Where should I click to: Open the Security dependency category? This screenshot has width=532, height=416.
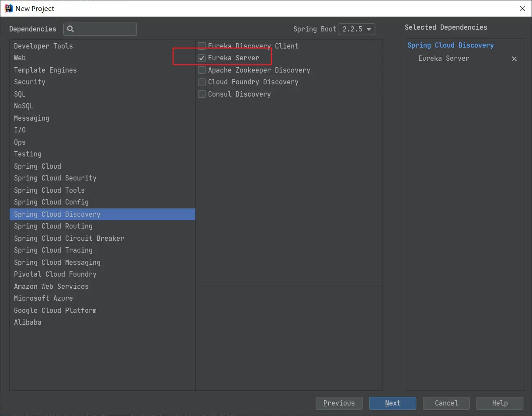click(x=102, y=82)
